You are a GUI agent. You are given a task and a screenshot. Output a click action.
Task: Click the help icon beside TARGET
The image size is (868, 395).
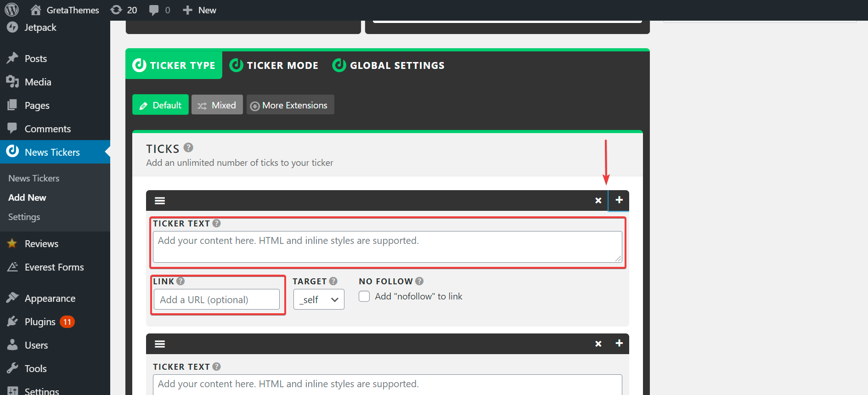click(333, 281)
